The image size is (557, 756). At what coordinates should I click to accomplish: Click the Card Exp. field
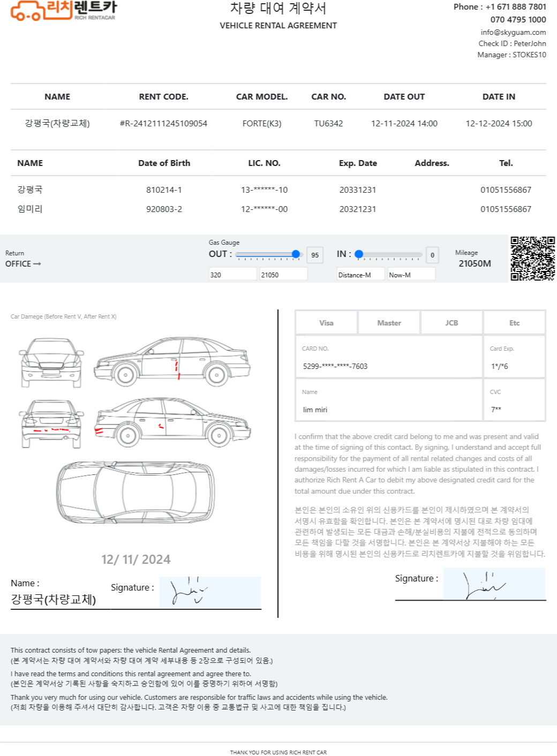tap(514, 366)
